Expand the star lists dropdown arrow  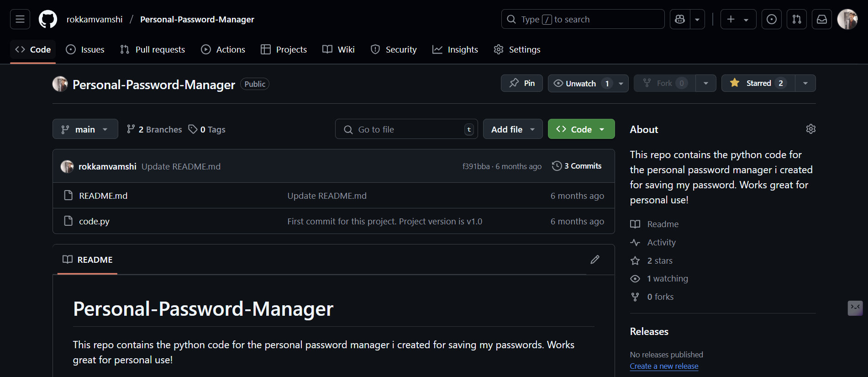click(805, 83)
